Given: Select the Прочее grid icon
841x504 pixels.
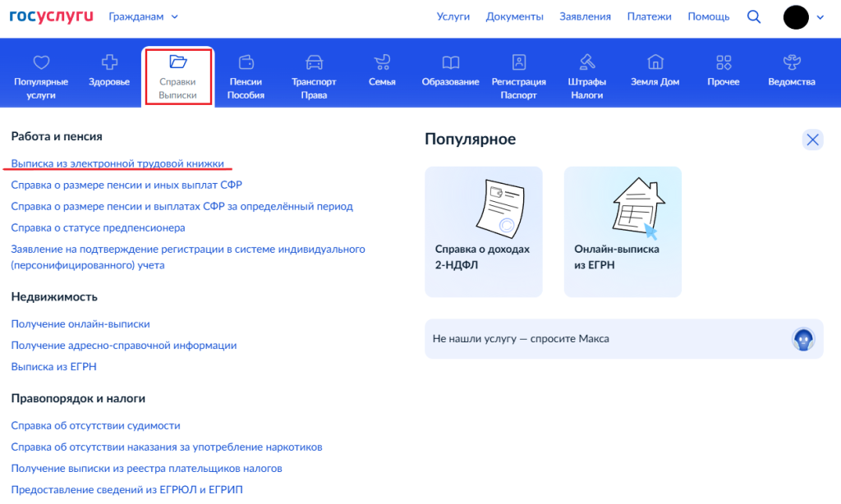Looking at the screenshot, I should (724, 62).
